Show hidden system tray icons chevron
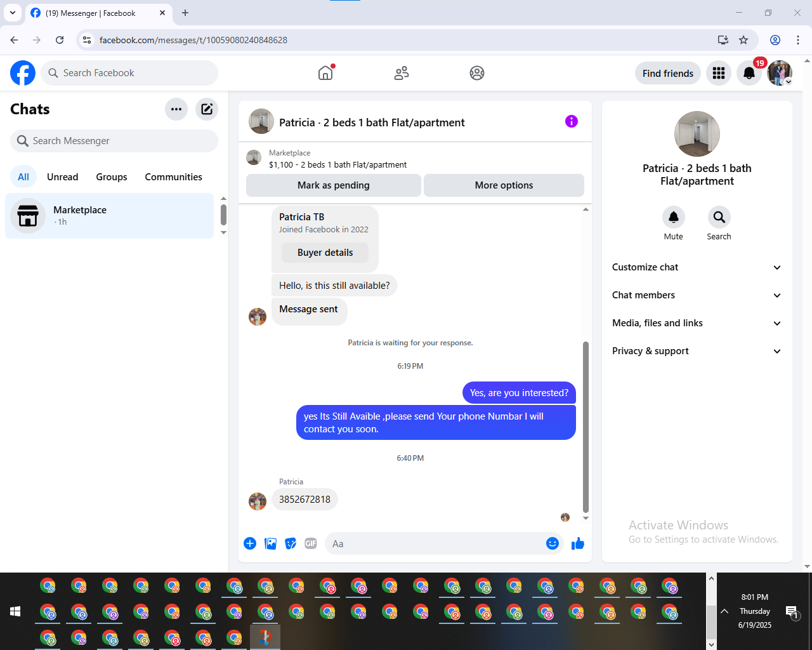812x650 pixels. [x=724, y=611]
